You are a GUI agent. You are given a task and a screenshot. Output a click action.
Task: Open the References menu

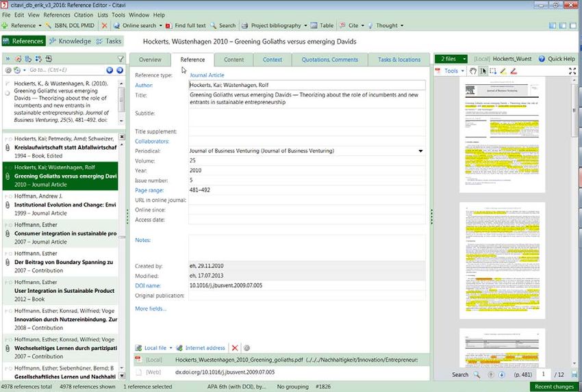point(57,15)
